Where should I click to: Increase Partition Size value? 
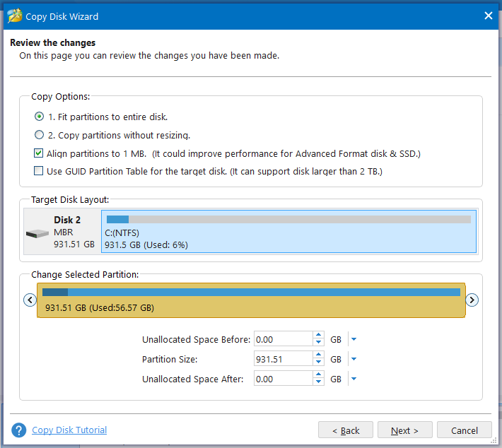point(318,355)
